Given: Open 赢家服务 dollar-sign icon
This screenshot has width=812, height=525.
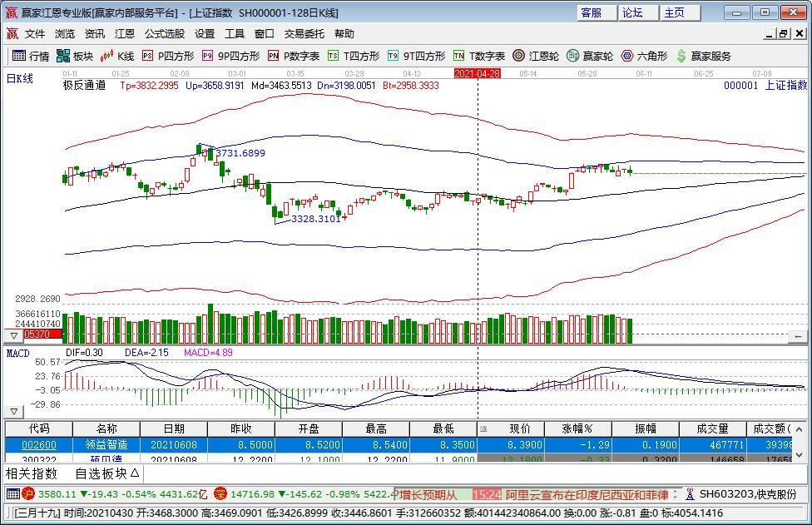Looking at the screenshot, I should (703, 56).
